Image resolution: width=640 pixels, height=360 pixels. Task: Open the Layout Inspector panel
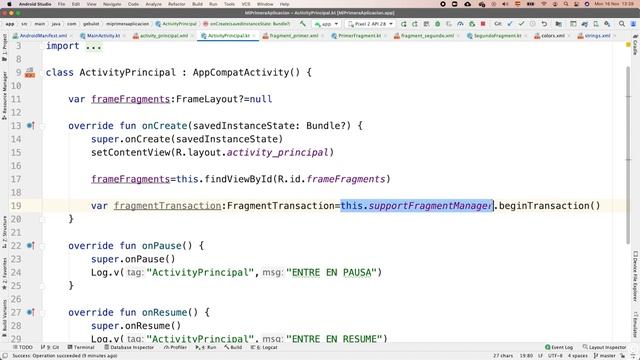(604, 347)
